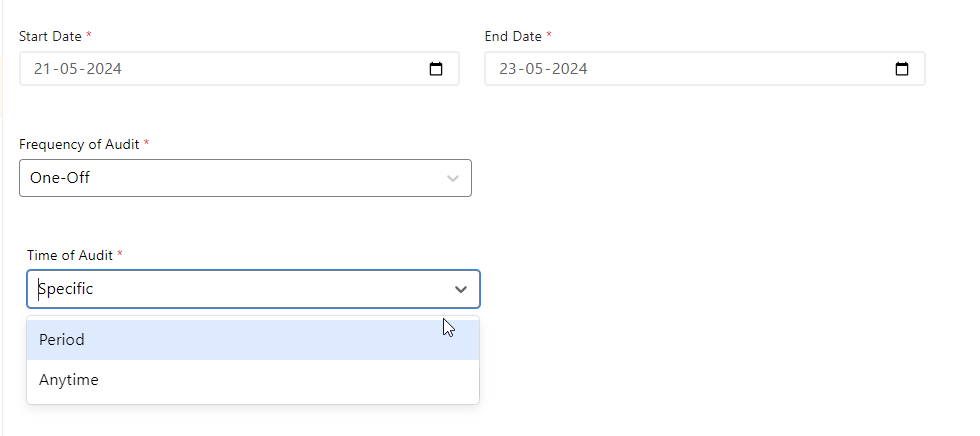Expand the Frequency of Audit chevron arrow
Screen dimensions: 980x436
[x=453, y=178]
